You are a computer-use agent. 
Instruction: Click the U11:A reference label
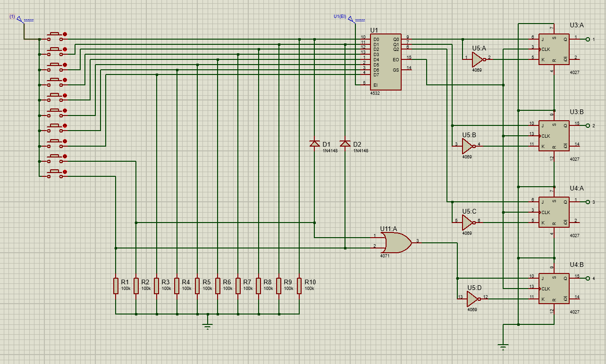click(388, 229)
